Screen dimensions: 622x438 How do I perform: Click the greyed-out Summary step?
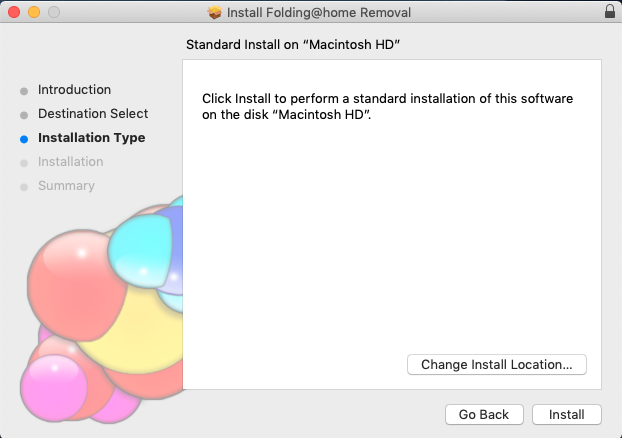pos(66,186)
